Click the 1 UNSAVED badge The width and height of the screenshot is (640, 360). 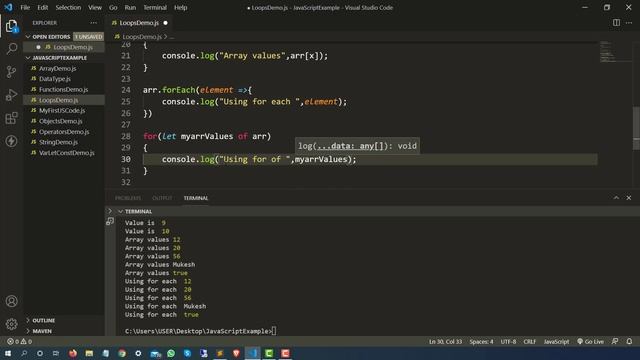click(x=88, y=37)
